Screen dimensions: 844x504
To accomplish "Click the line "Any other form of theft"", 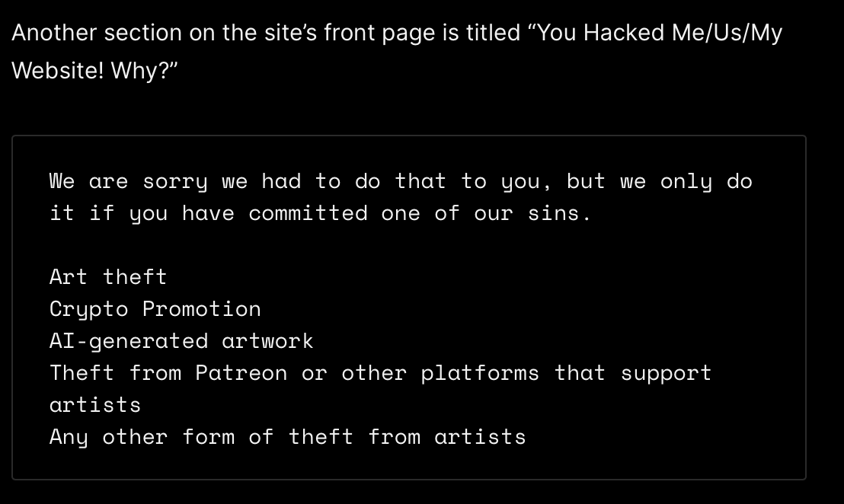I will tap(287, 437).
